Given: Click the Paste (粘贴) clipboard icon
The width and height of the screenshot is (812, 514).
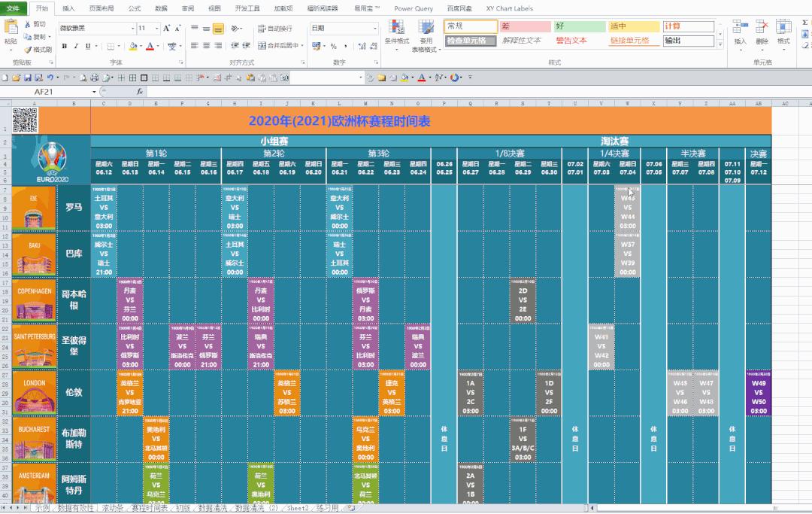Looking at the screenshot, I should point(11,27).
